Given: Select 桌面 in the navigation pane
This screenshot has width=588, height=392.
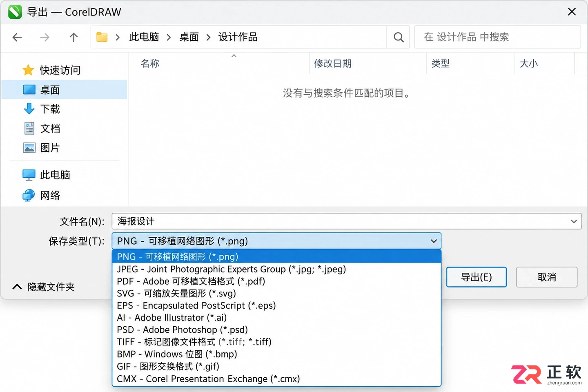Looking at the screenshot, I should coord(65,89).
